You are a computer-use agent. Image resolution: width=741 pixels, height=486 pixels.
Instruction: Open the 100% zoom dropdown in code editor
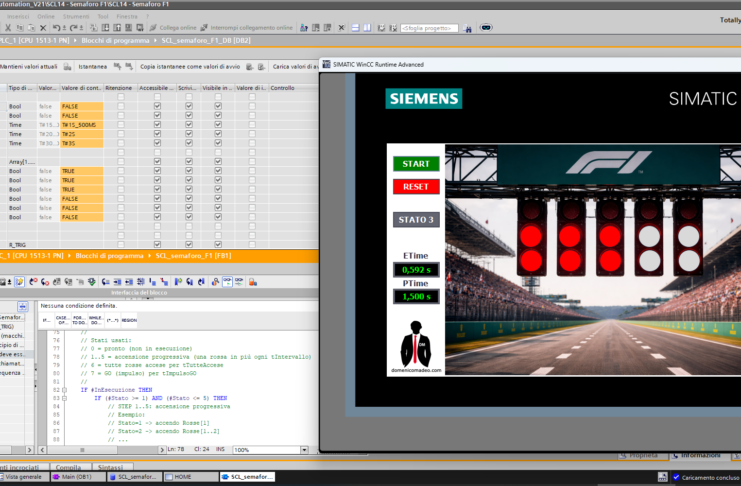coord(304,450)
